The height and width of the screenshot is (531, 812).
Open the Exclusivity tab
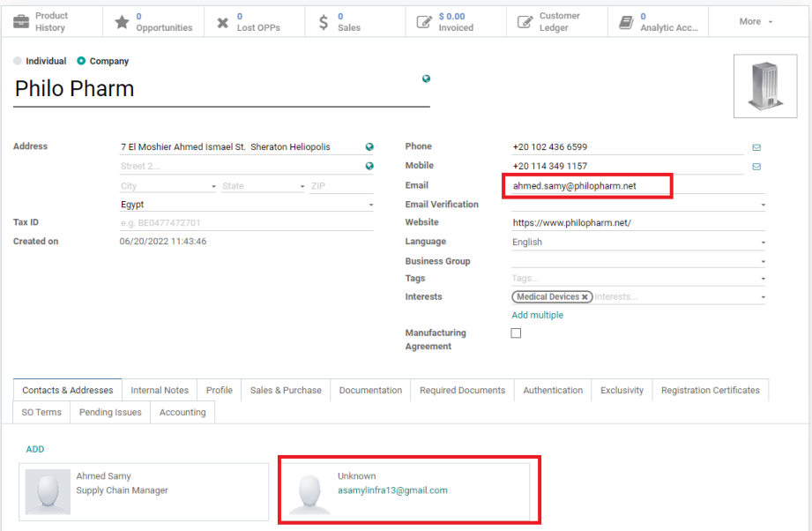[622, 390]
